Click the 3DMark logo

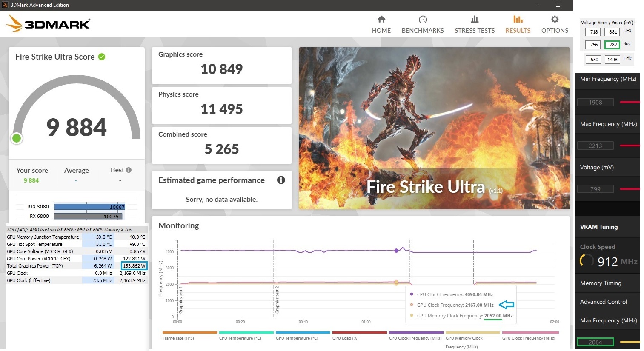[49, 23]
